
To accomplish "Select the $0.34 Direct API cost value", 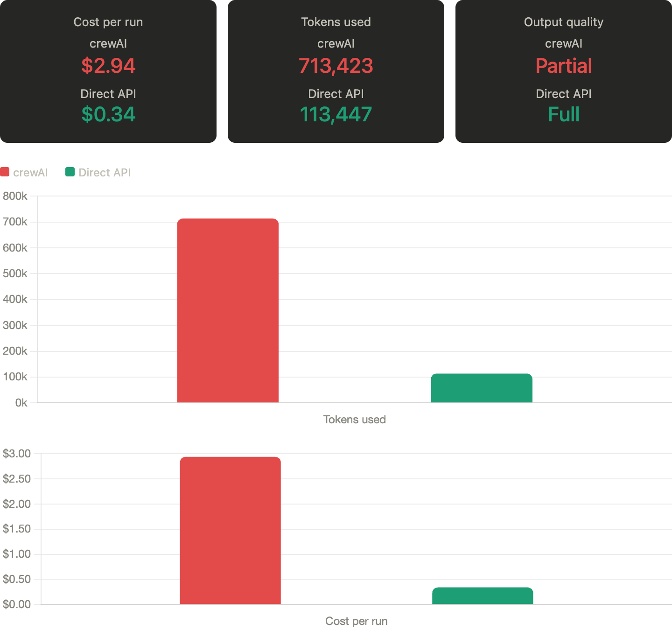I will [108, 114].
